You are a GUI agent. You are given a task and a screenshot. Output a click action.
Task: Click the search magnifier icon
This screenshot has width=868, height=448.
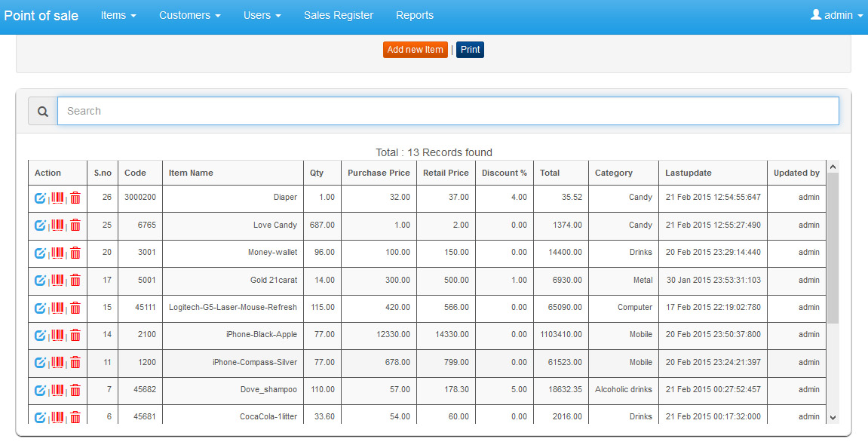tap(43, 112)
